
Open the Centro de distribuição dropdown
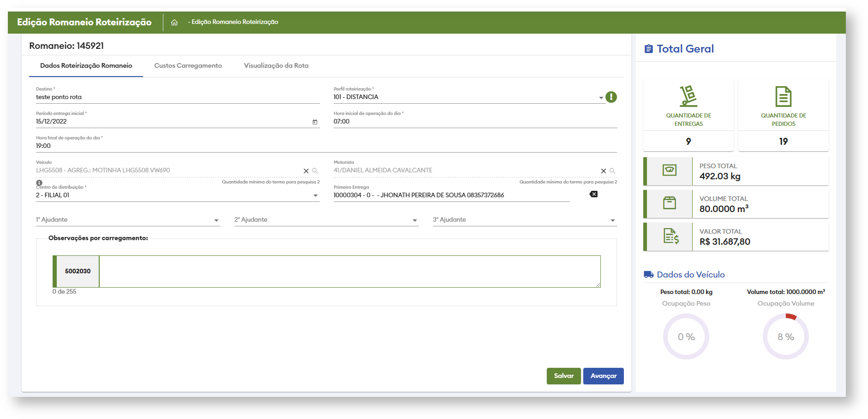click(x=316, y=196)
